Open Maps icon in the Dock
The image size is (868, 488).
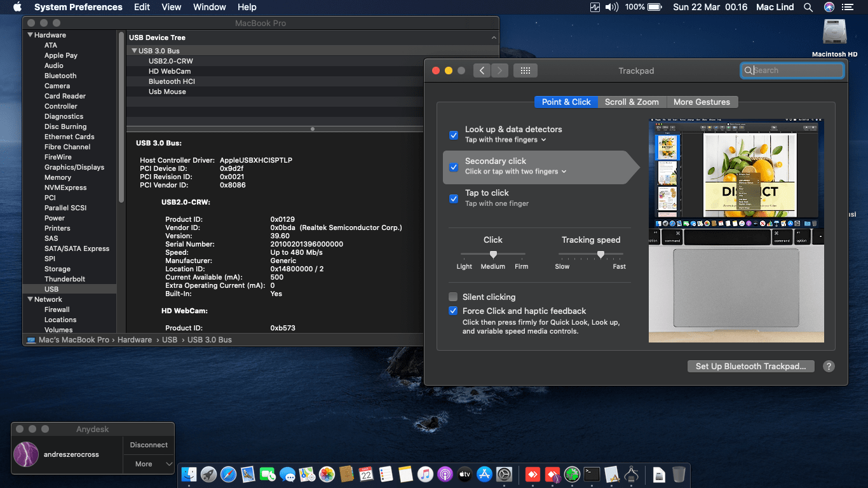tap(308, 474)
